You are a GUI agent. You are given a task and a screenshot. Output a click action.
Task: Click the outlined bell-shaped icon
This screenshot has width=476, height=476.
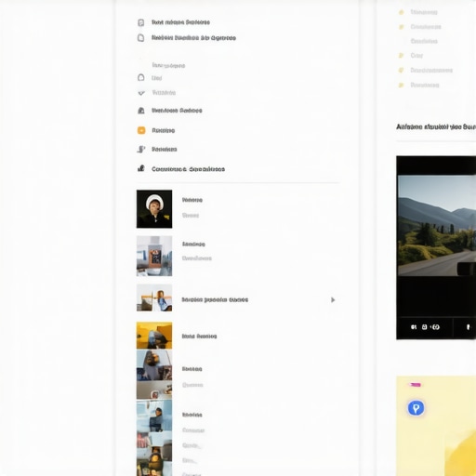click(141, 77)
